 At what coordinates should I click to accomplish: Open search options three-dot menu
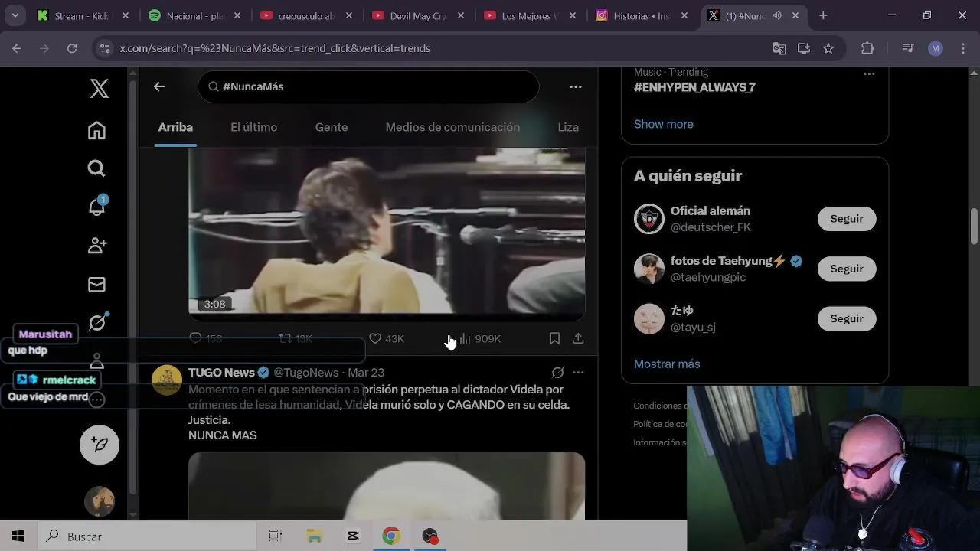click(x=576, y=86)
